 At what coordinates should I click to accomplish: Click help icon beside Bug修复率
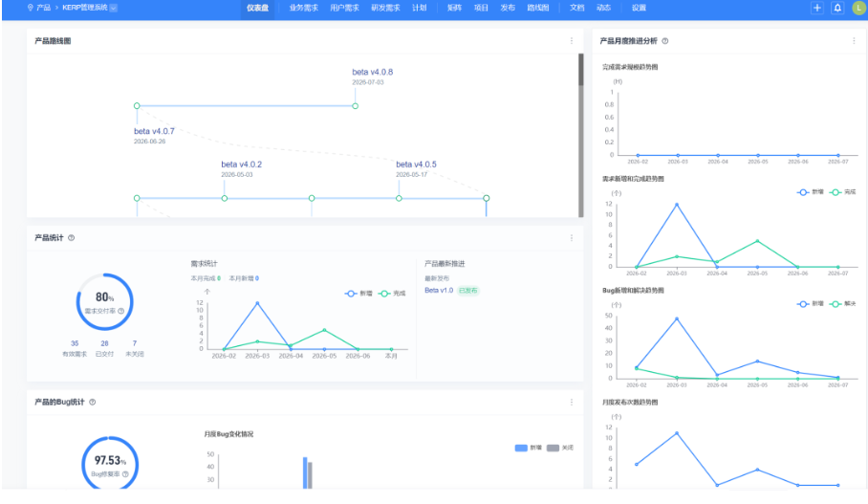click(125, 474)
